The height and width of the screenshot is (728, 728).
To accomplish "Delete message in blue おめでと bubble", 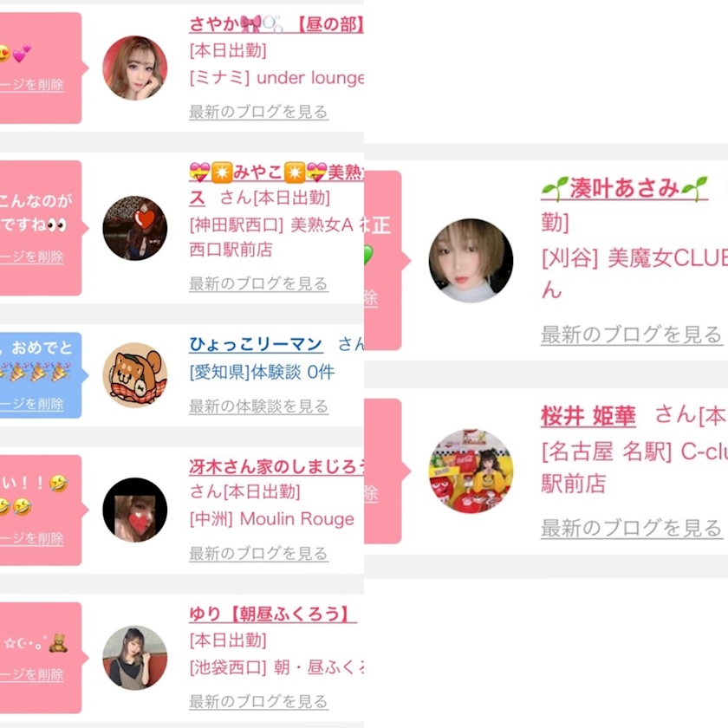I will pyautogui.click(x=31, y=404).
